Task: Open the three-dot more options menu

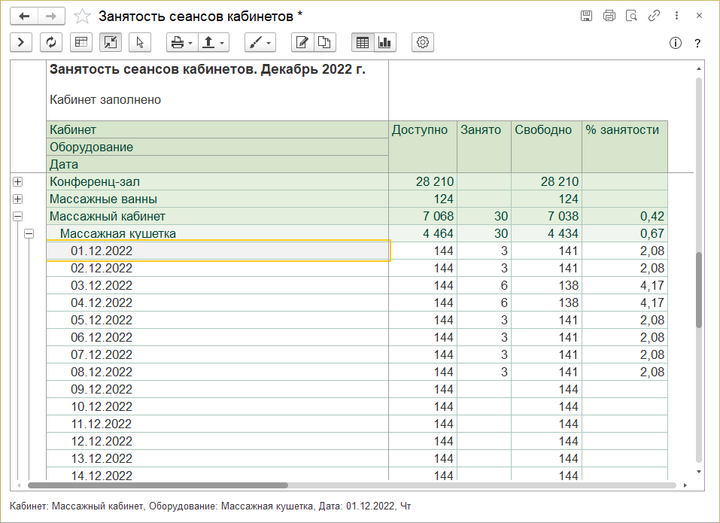Action: (678, 16)
